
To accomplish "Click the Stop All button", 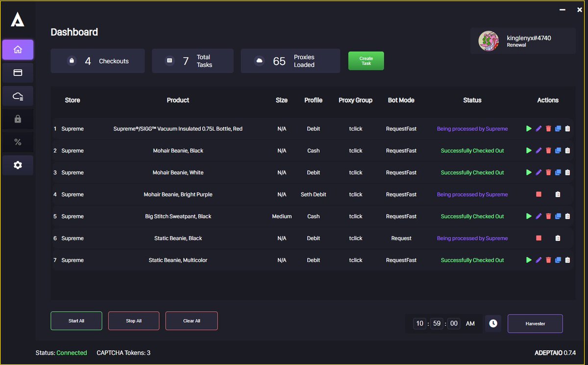I will 134,321.
